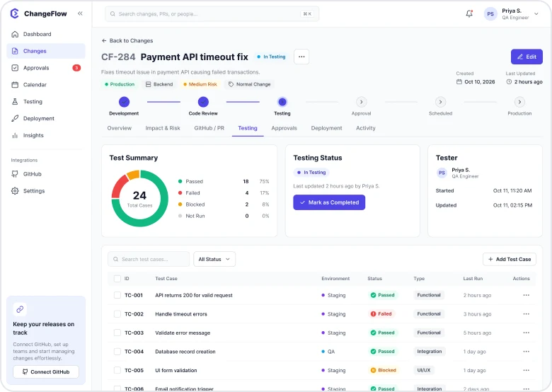Go to Approvals in sidebar
Image resolution: width=552 pixels, height=392 pixels.
click(x=46, y=68)
